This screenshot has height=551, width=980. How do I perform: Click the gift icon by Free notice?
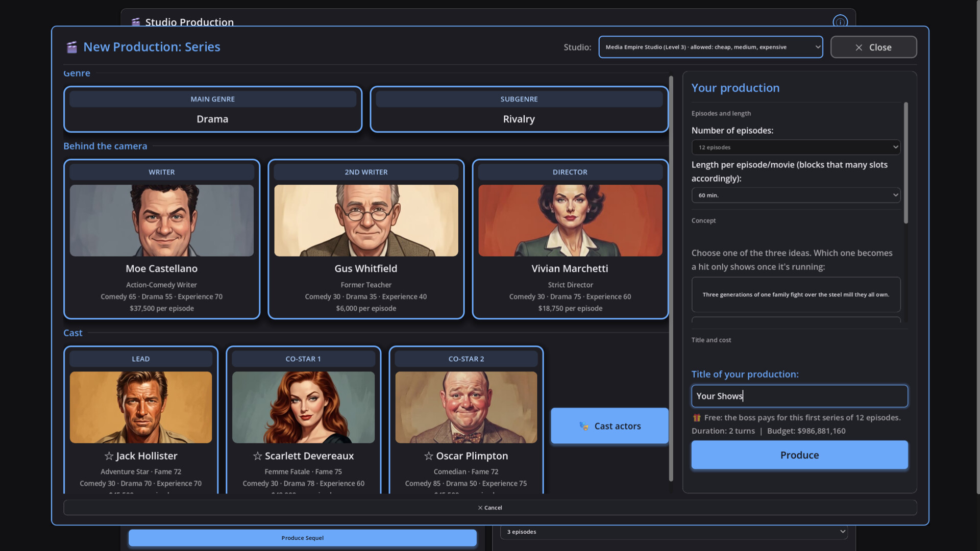[x=696, y=418]
